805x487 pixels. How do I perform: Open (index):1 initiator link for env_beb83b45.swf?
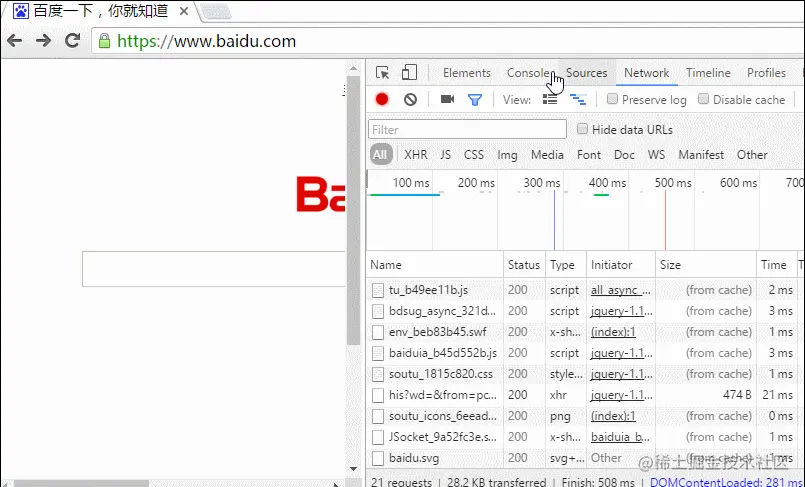[x=613, y=332]
